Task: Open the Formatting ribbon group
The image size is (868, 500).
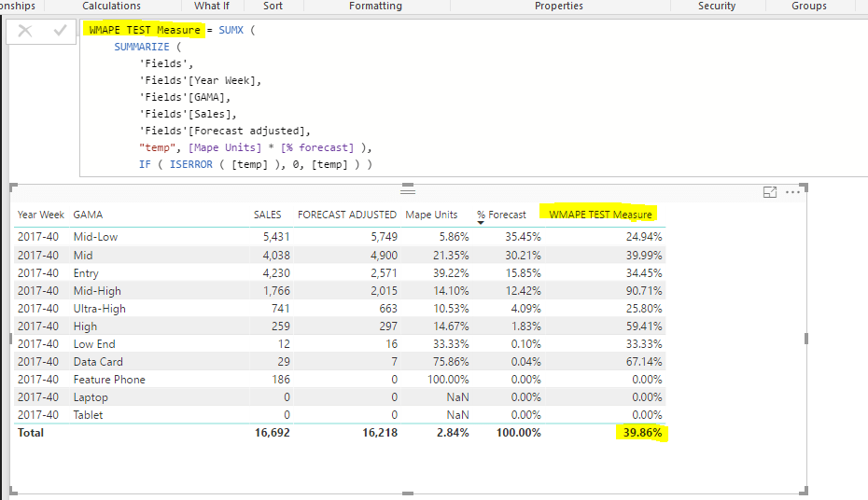Action: click(x=375, y=7)
